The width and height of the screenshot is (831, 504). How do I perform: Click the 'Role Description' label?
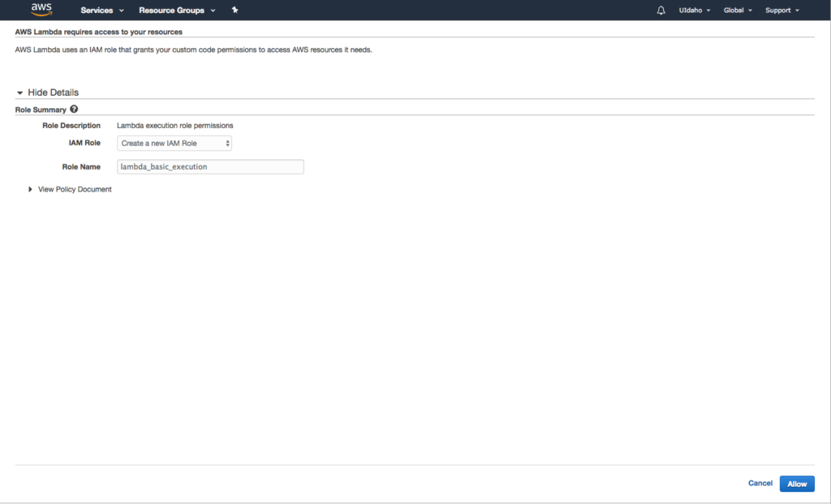tap(71, 126)
